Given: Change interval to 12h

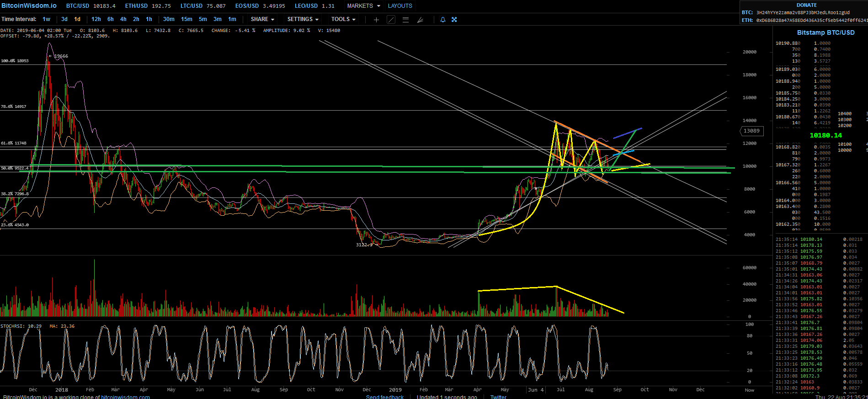Looking at the screenshot, I should pyautogui.click(x=96, y=19).
